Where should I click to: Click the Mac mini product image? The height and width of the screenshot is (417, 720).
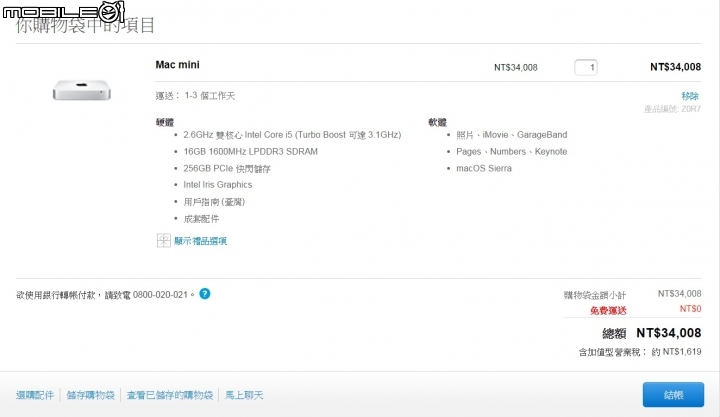tap(82, 90)
